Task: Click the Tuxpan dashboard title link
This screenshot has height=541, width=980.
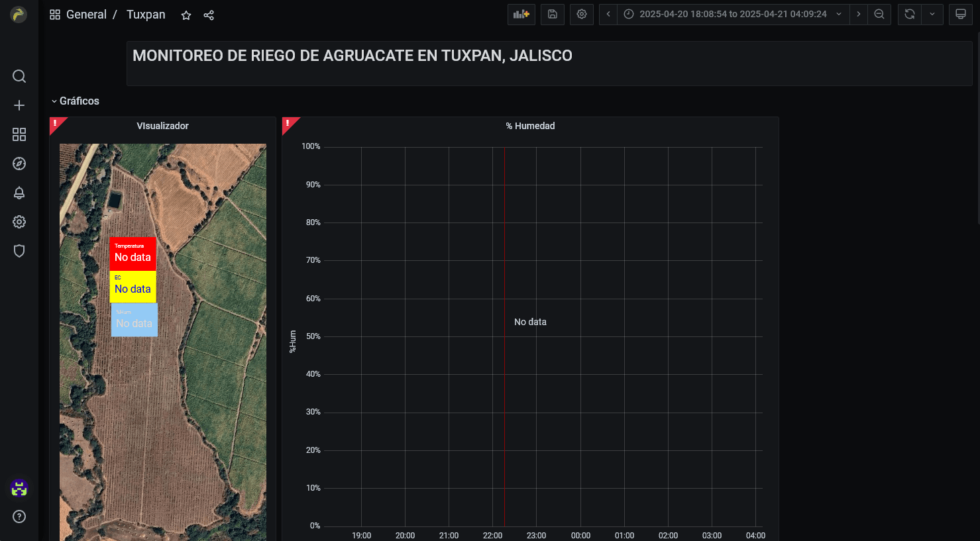Action: pyautogui.click(x=146, y=15)
